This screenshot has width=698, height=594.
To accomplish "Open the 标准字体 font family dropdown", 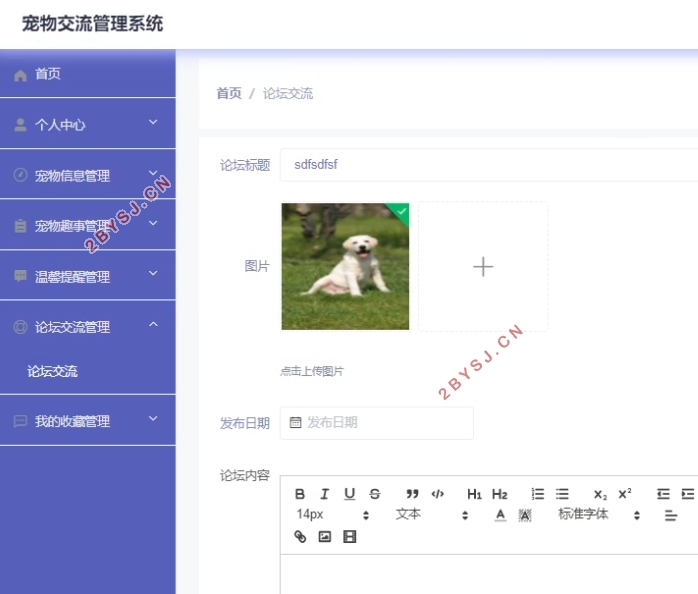I will click(x=599, y=515).
